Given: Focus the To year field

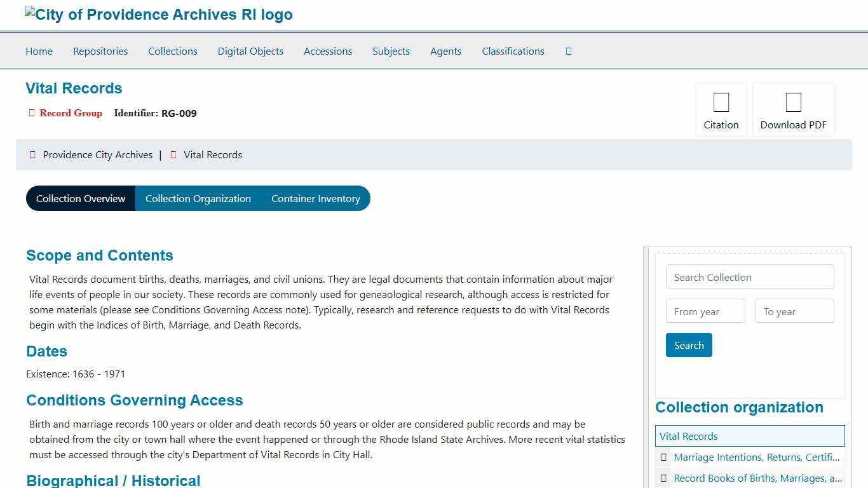Looking at the screenshot, I should [794, 311].
